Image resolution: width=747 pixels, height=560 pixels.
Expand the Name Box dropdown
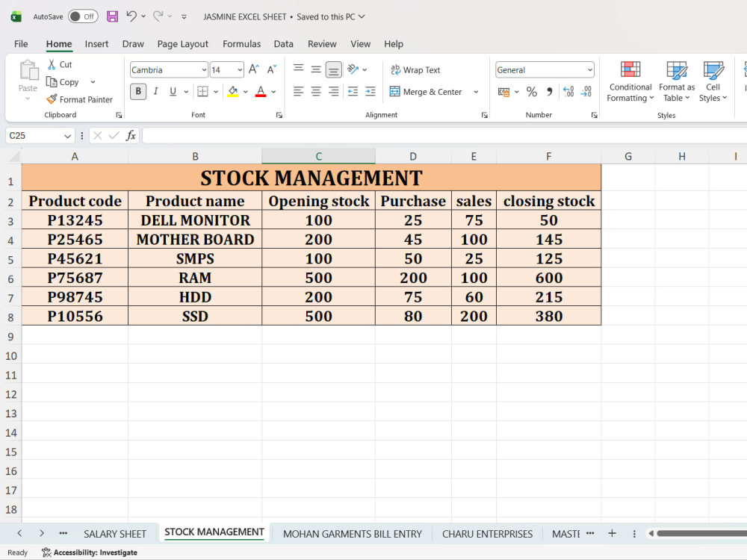pyautogui.click(x=67, y=136)
